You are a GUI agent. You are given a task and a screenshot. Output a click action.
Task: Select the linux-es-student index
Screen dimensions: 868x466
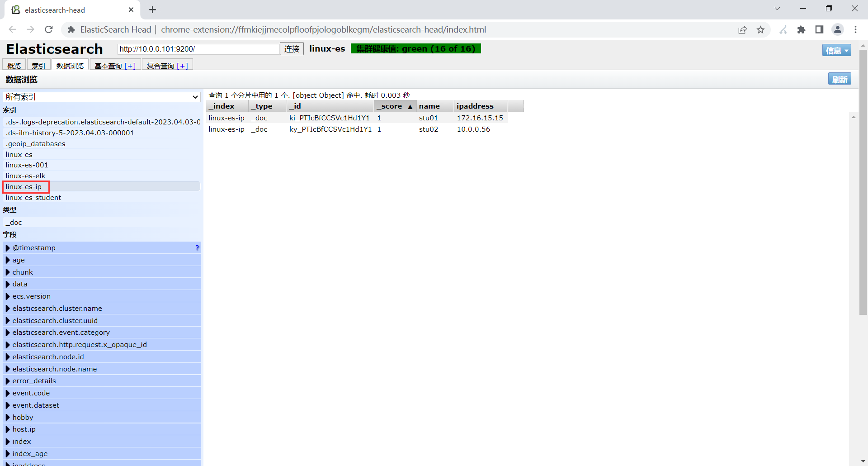click(102, 197)
